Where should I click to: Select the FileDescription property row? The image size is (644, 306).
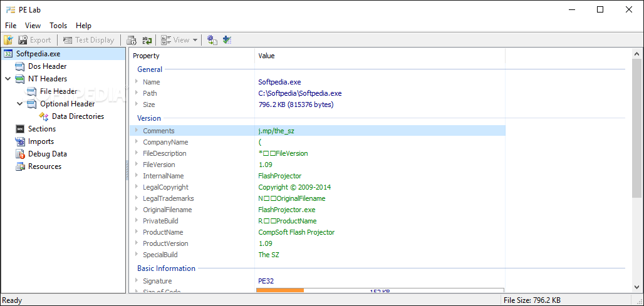pyautogui.click(x=318, y=153)
